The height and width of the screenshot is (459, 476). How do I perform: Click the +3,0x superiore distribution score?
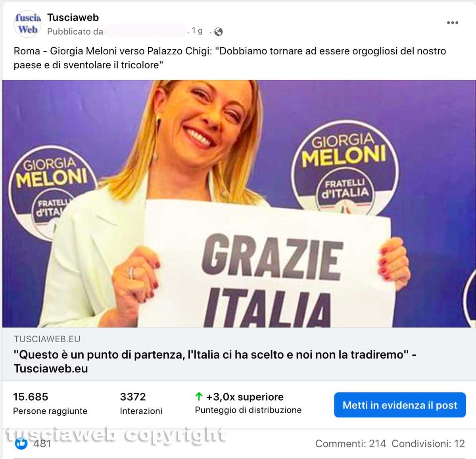coord(245,397)
